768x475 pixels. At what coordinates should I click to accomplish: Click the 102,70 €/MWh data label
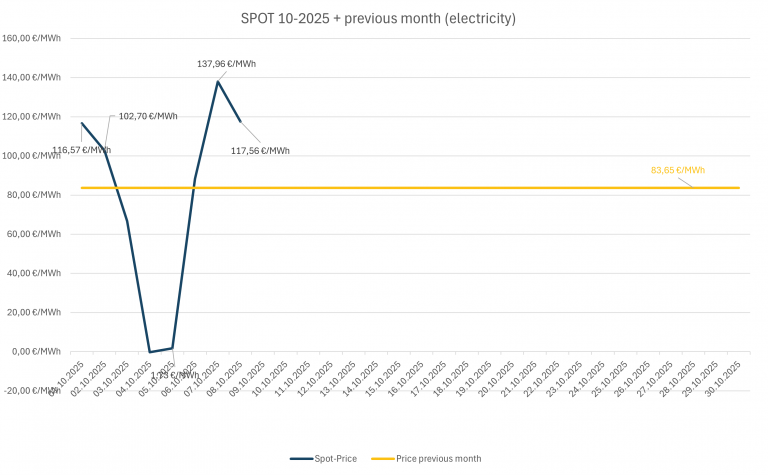pos(148,116)
